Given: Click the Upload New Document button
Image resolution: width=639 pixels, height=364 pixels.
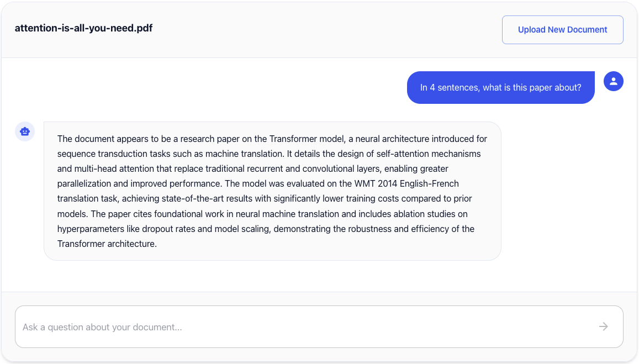Looking at the screenshot, I should 562,30.
